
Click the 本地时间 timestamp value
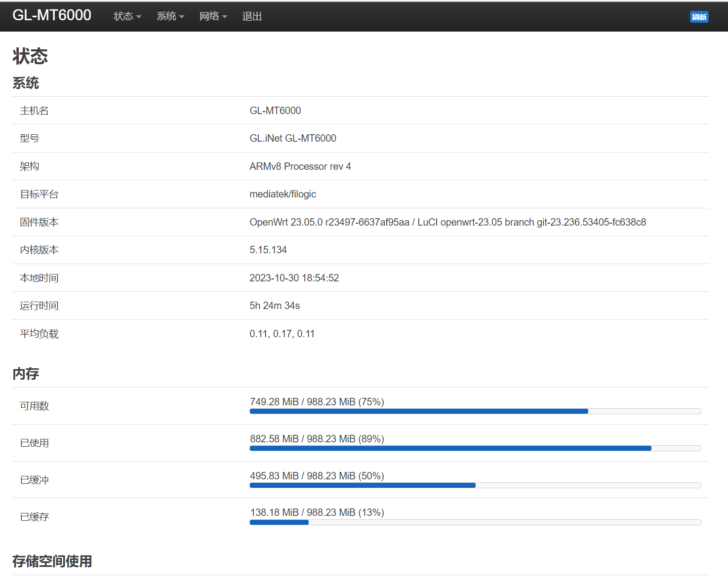pos(294,278)
